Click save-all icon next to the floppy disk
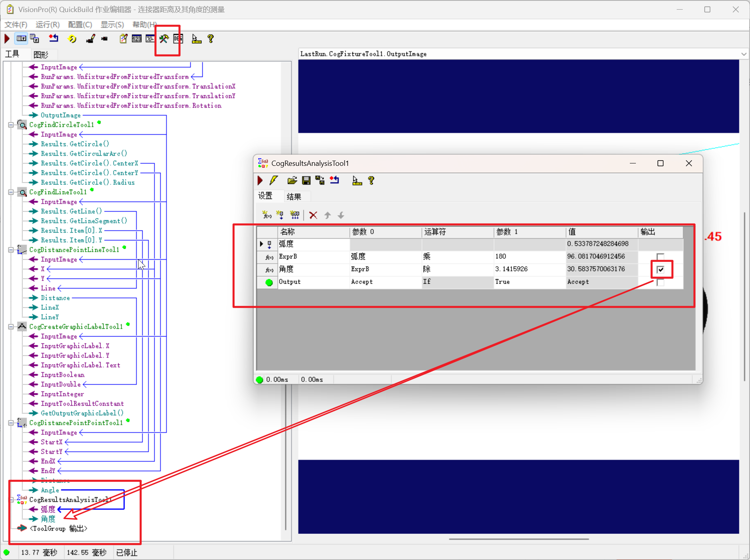The image size is (750, 560). click(320, 181)
